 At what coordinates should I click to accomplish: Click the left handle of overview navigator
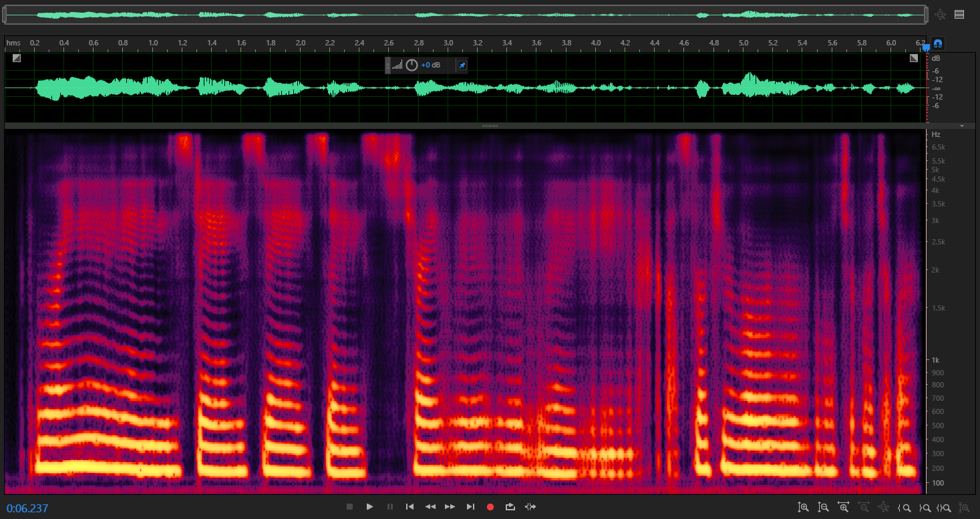pos(5,15)
